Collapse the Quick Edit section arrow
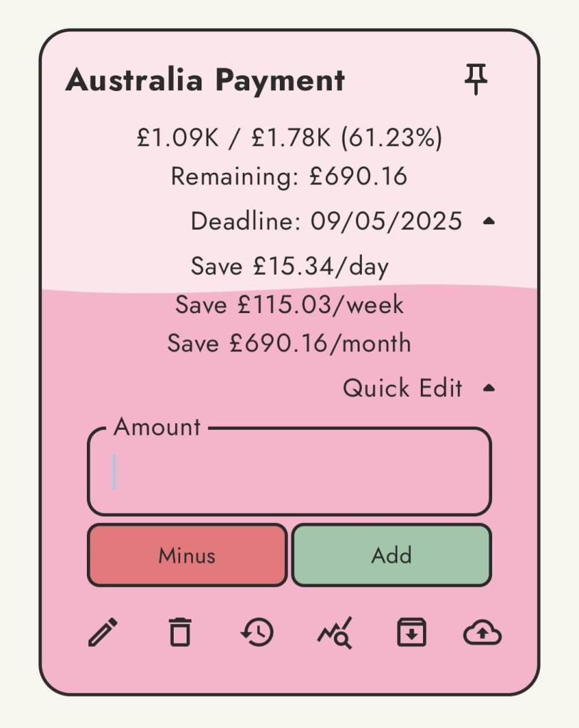579x728 pixels. coord(489,389)
